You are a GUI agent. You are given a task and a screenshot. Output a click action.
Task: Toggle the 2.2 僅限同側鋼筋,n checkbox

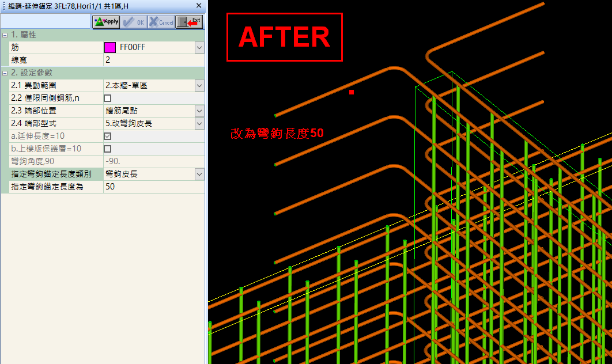(108, 98)
